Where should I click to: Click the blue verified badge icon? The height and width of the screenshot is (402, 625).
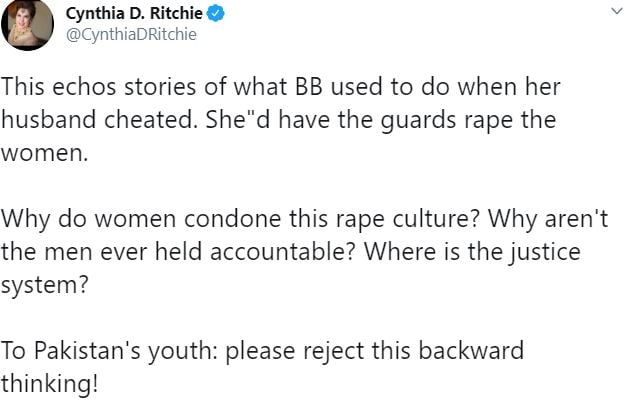(215, 14)
